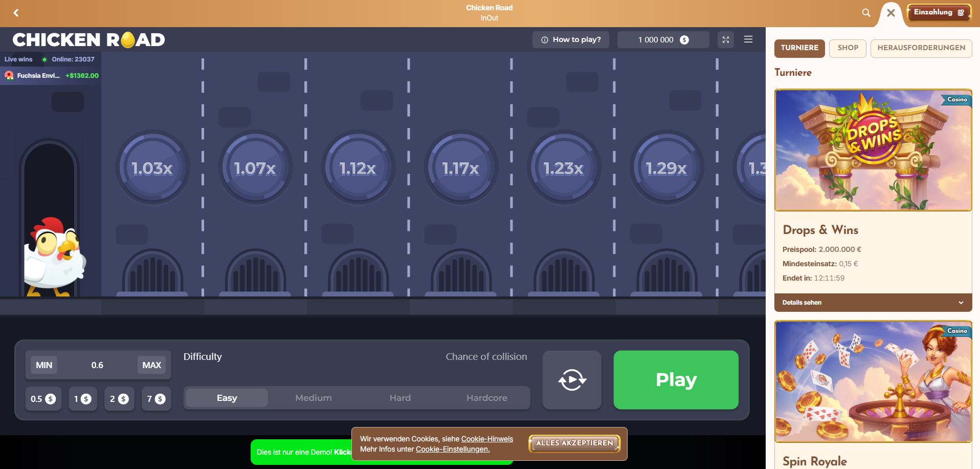Open the game hamburger menu
980x469 pixels.
(x=748, y=39)
